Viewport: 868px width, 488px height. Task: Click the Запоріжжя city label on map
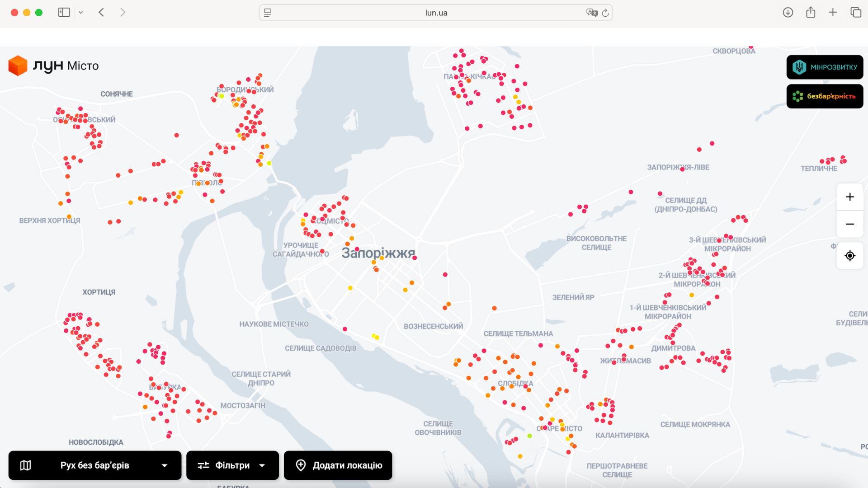[x=378, y=253]
